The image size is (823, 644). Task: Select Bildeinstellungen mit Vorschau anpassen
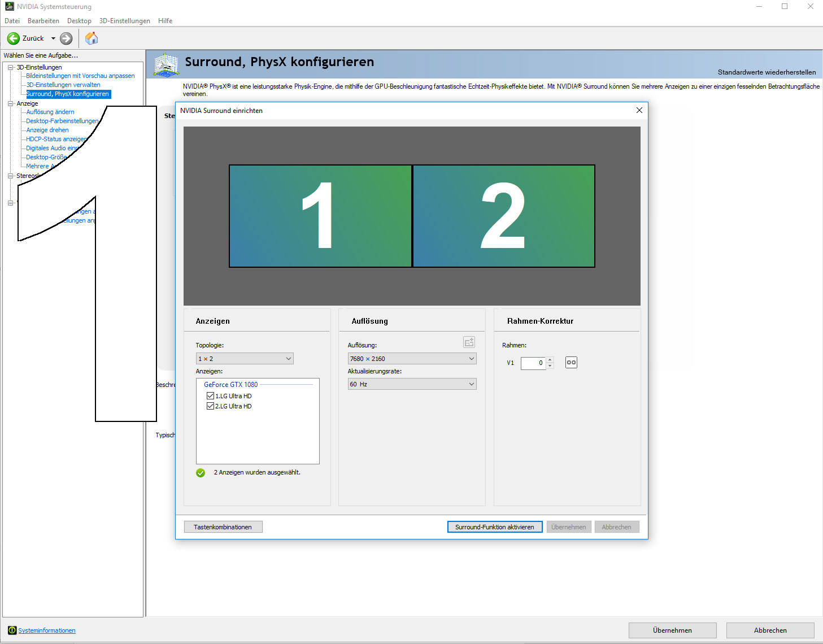point(80,76)
